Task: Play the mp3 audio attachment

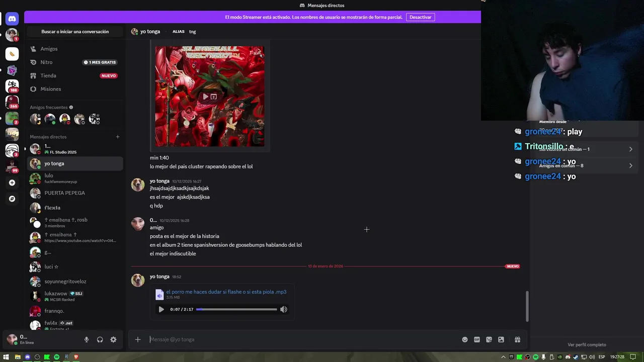Action: (x=161, y=309)
